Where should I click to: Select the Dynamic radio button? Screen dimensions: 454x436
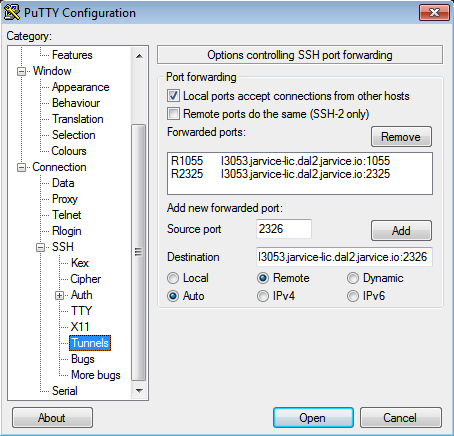(x=353, y=278)
